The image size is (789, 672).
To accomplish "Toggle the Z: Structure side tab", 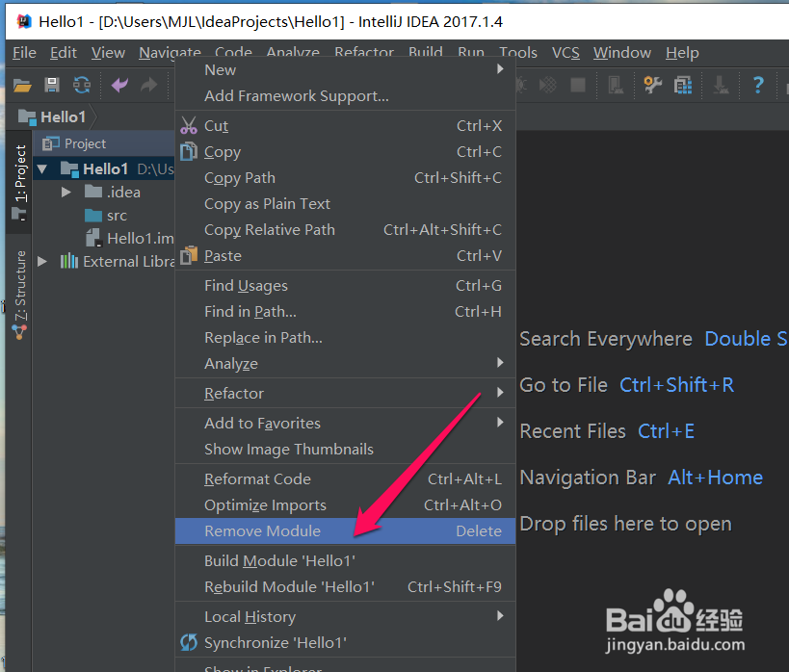I will [19, 296].
